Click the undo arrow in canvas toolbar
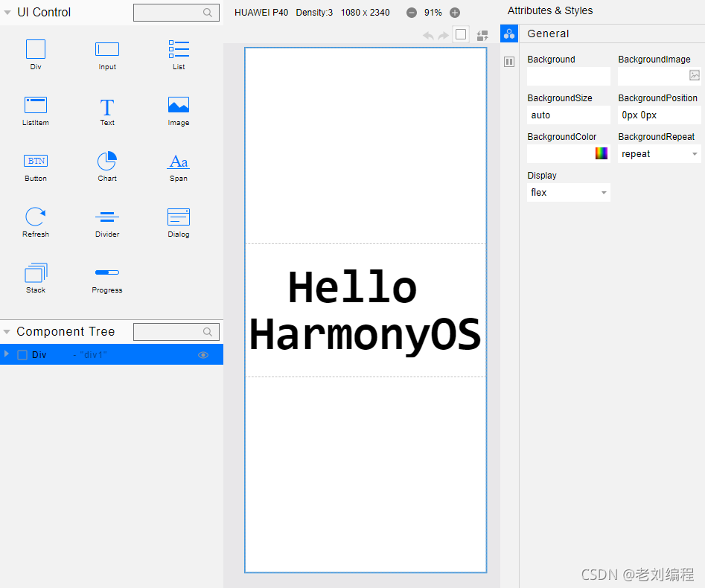 (x=428, y=36)
